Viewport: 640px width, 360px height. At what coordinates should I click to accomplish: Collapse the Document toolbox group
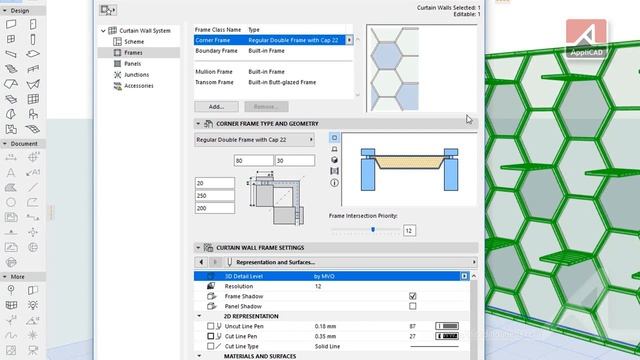pos(4,144)
